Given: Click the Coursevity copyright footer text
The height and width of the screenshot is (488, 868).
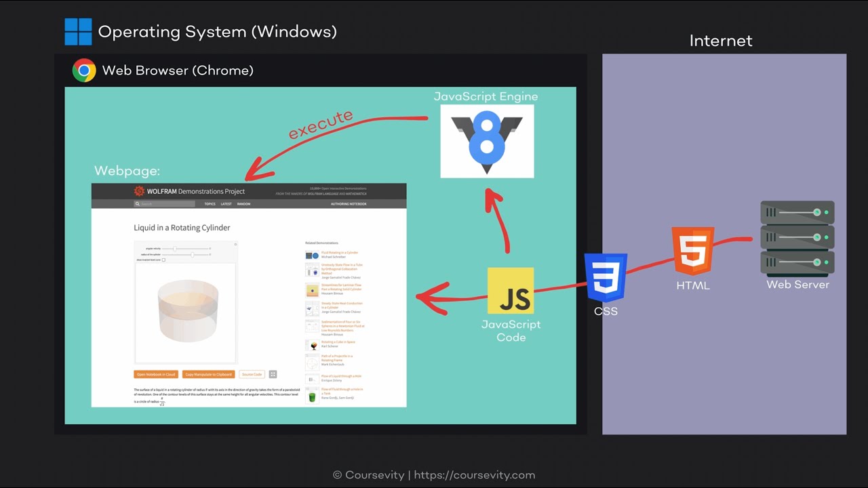Looking at the screenshot, I should click(x=434, y=475).
